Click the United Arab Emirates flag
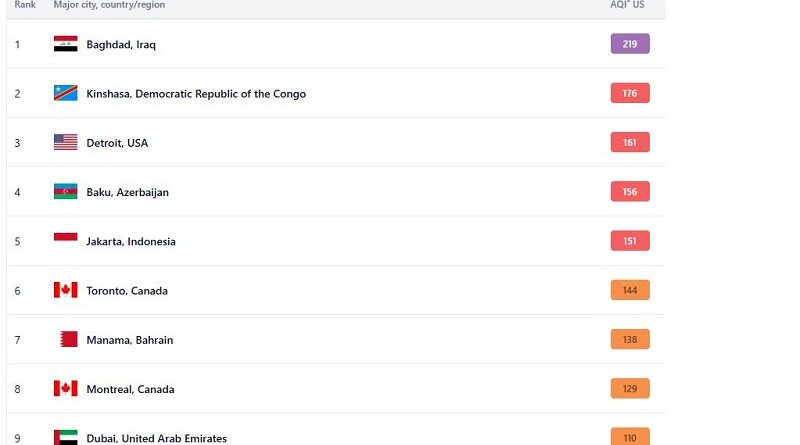The width and height of the screenshot is (800, 445). click(x=65, y=437)
